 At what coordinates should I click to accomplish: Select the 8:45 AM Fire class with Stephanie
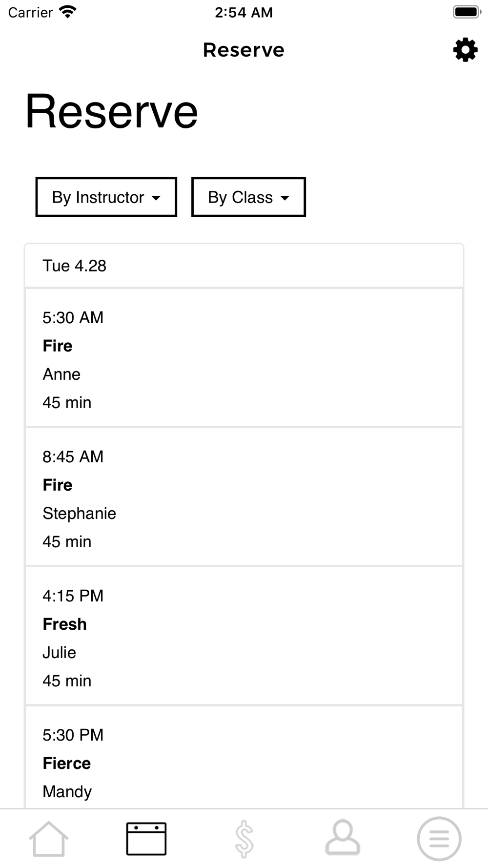click(x=244, y=497)
